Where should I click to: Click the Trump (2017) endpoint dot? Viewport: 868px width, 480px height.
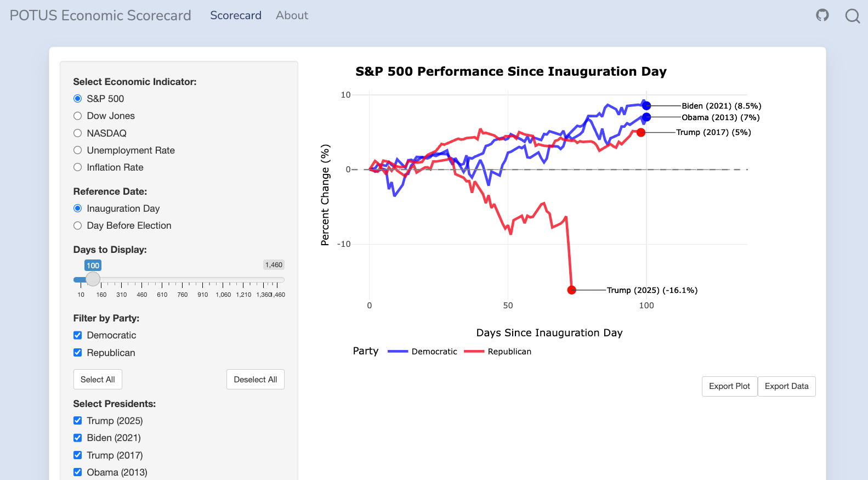pos(641,132)
